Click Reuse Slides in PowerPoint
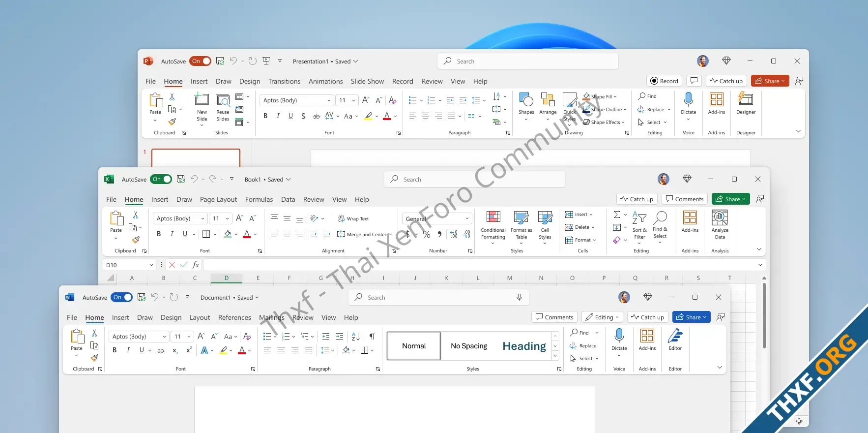868x433 pixels. [x=223, y=107]
